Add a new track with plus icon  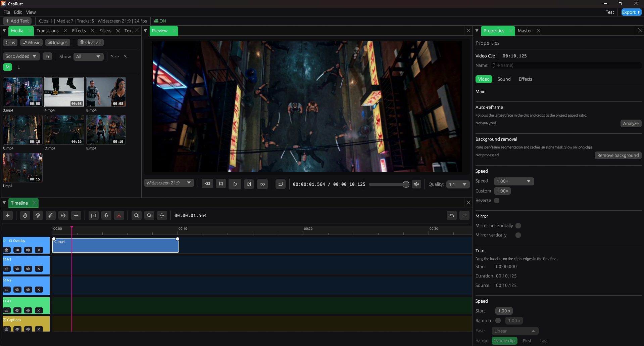click(x=7, y=216)
